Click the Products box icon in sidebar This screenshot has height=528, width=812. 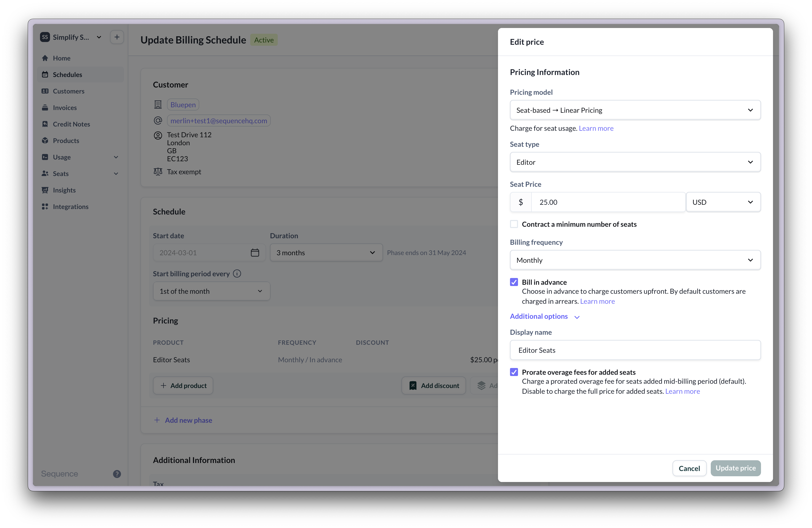45,140
